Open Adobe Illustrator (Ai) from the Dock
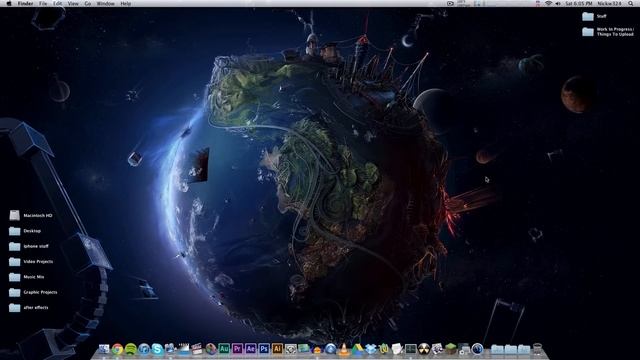The height and width of the screenshot is (360, 640). tap(277, 349)
